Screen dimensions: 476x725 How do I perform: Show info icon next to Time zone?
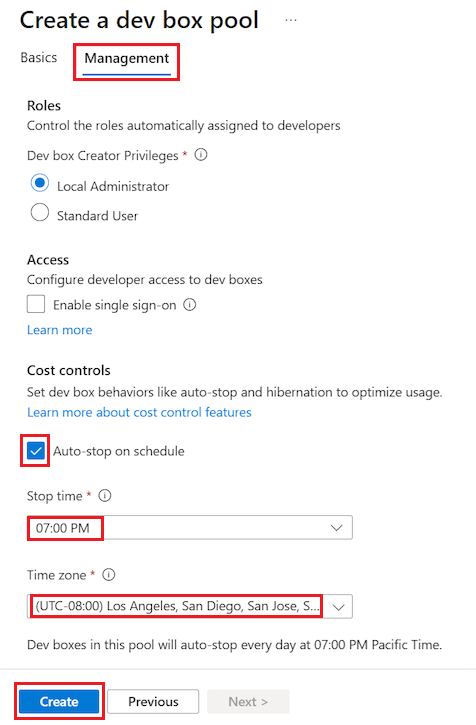coord(108,575)
